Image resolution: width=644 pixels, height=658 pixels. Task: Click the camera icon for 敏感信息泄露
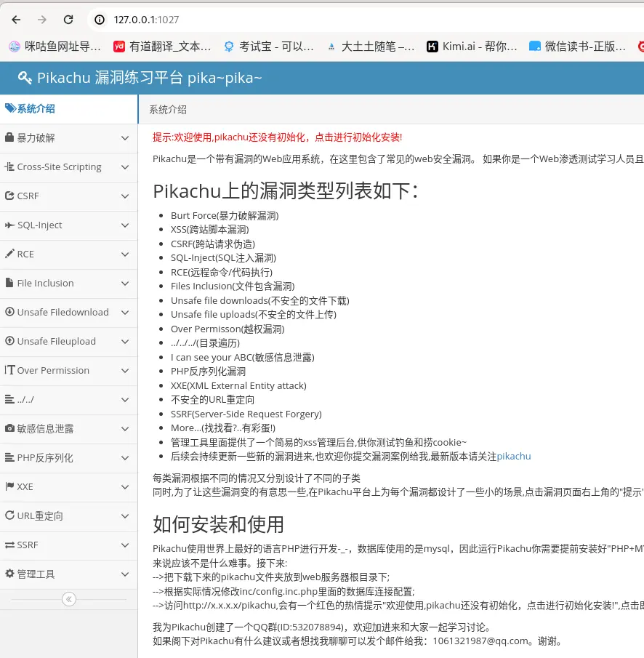[x=9, y=428]
